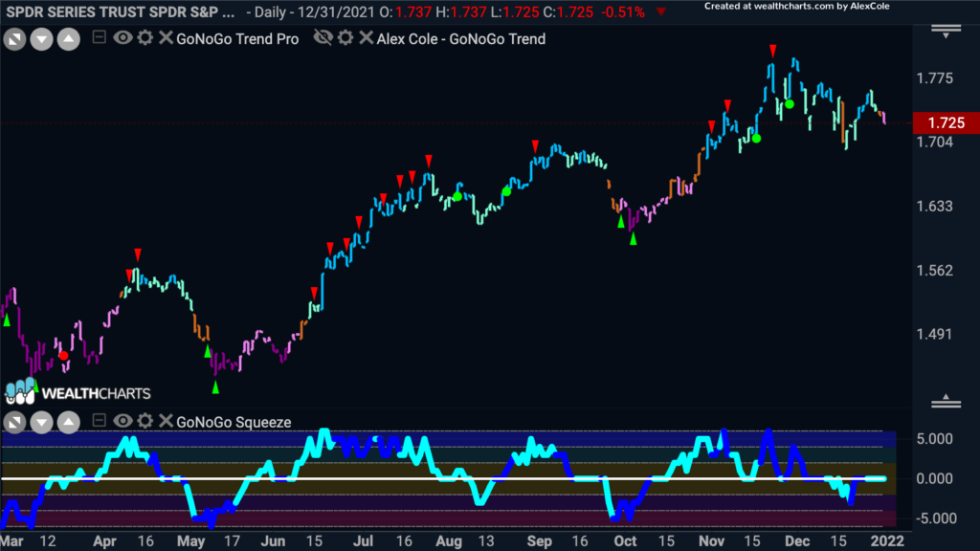Click the 2022 label on the date axis
The height and width of the screenshot is (551, 980).
pos(887,541)
